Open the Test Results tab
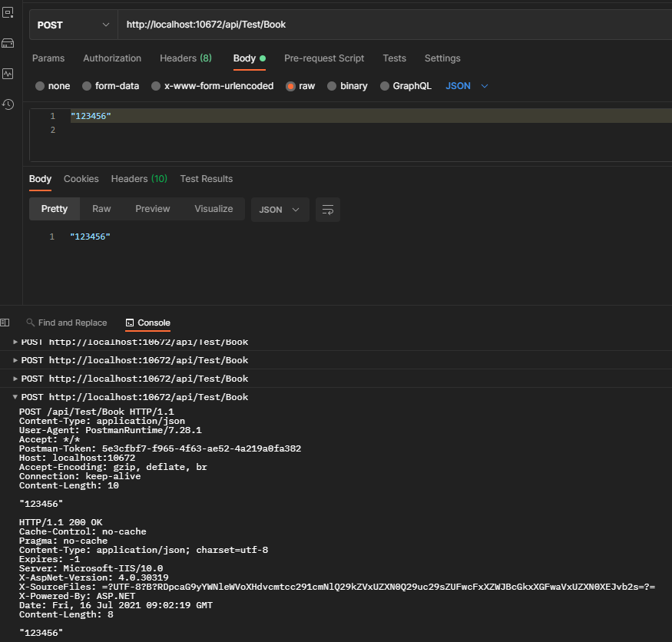The image size is (672, 642). (x=206, y=179)
